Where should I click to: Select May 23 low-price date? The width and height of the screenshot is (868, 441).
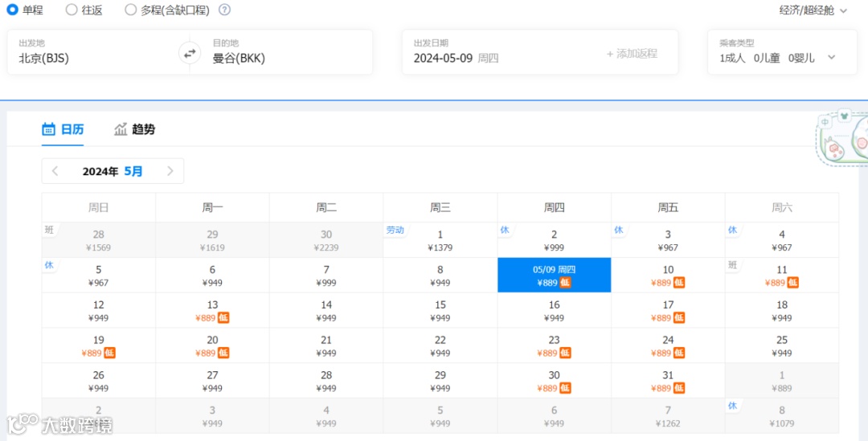[554, 345]
